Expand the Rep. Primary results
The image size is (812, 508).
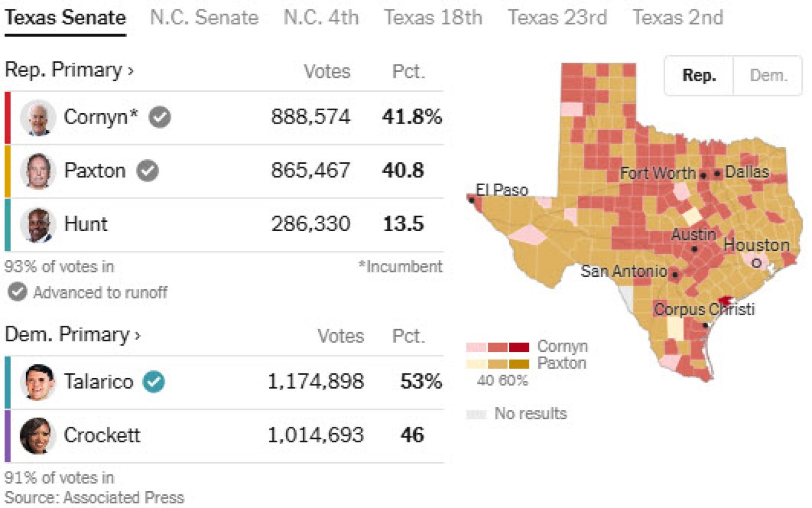(69, 70)
